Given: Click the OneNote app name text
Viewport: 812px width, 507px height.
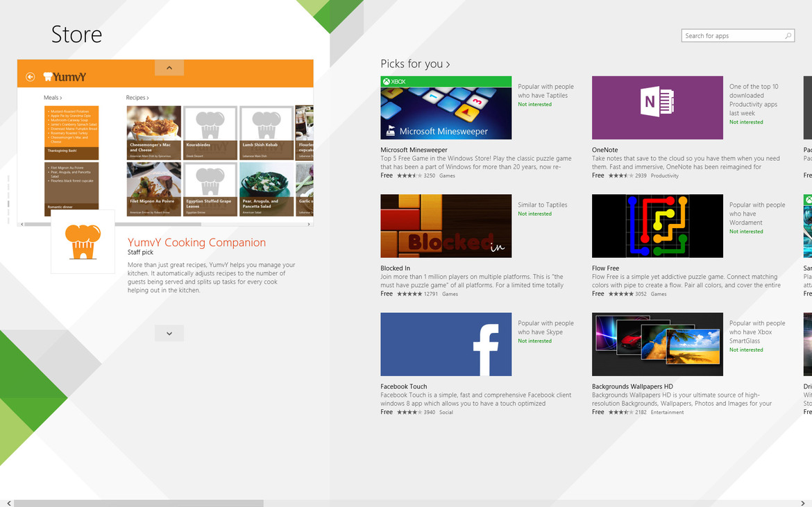Looking at the screenshot, I should click(x=605, y=150).
